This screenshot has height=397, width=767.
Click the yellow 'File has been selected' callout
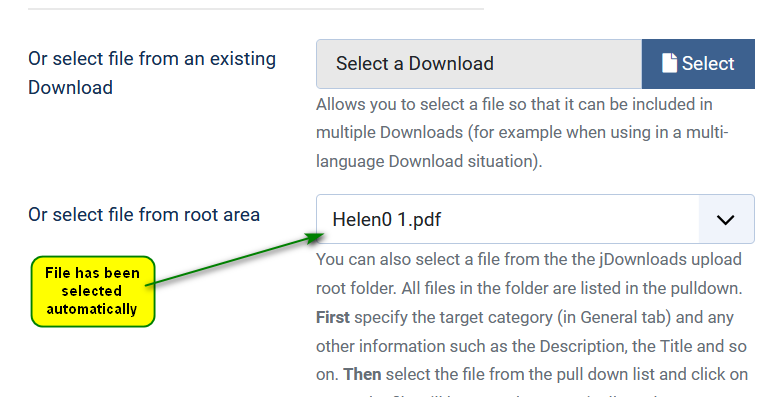(x=93, y=291)
